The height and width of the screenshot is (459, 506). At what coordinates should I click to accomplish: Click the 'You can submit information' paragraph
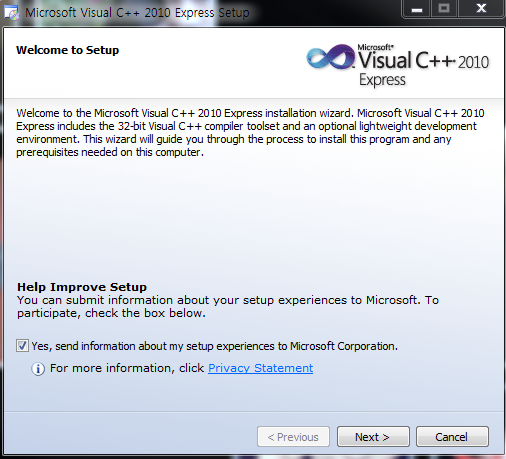point(228,307)
